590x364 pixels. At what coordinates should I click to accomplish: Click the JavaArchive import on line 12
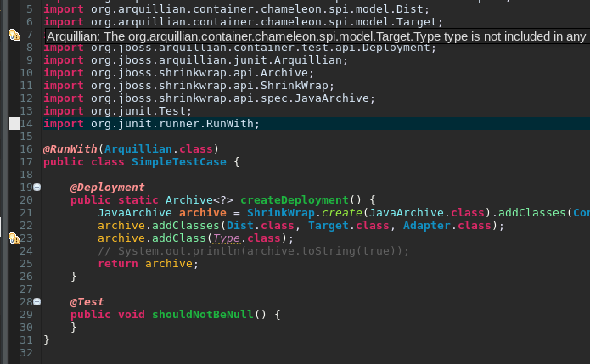209,98
